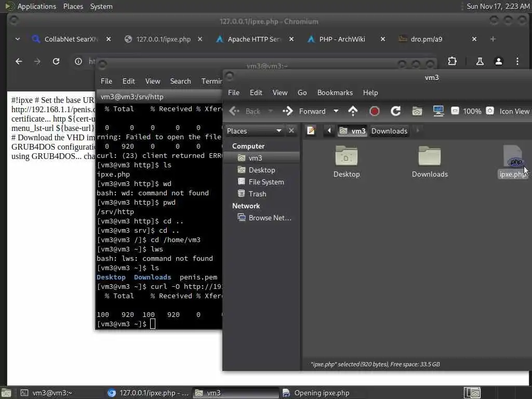Open File System in the sidebar
Screen dimensions: 532x399
261,182
